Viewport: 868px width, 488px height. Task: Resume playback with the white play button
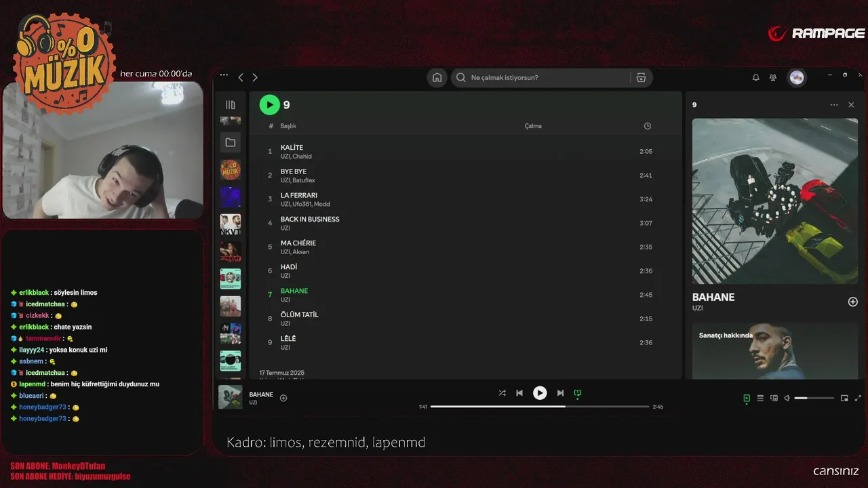point(540,393)
